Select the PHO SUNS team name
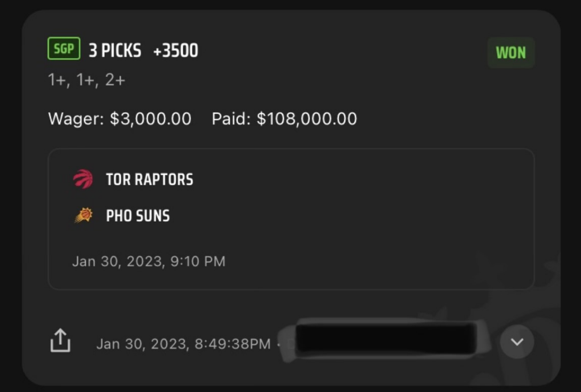 point(138,216)
